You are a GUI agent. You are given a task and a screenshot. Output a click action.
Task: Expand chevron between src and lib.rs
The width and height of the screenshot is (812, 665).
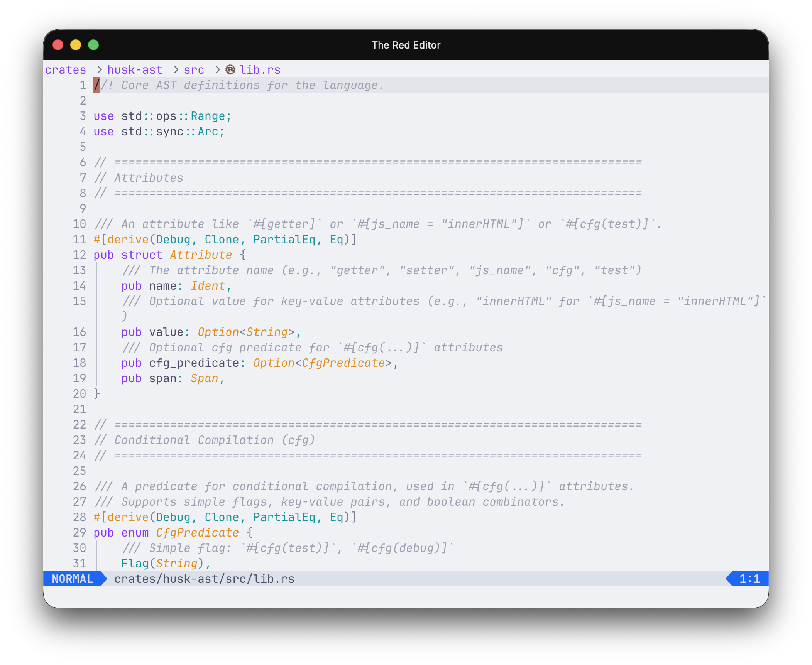218,69
